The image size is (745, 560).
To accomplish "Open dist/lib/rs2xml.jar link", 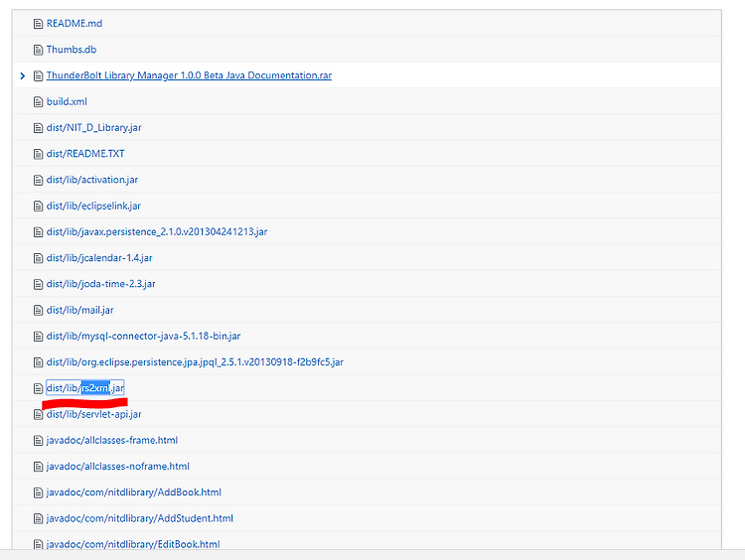I will tap(85, 388).
